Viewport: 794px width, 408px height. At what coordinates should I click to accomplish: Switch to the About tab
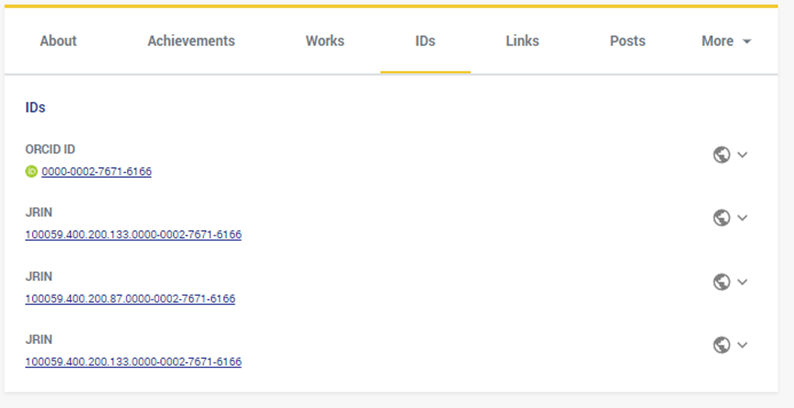[x=58, y=41]
